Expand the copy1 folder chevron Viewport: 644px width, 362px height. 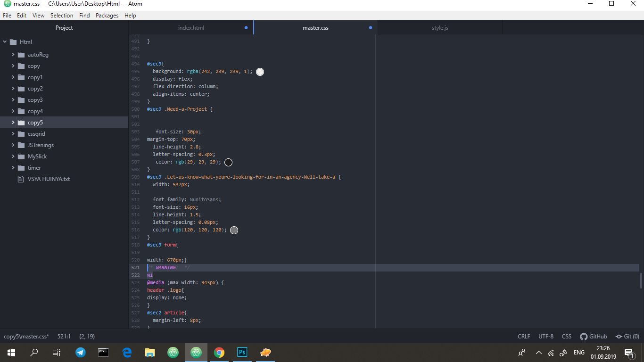13,77
